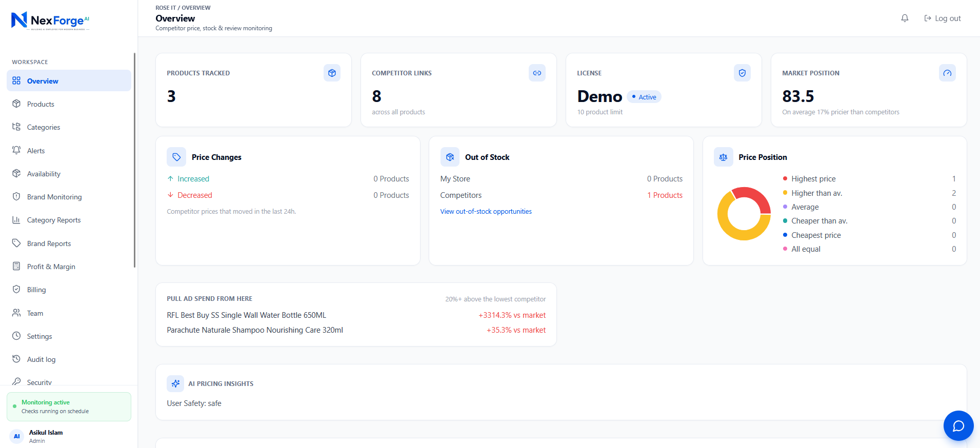Click the RFL Best Buy water bottle row
Image resolution: width=980 pixels, height=448 pixels.
pyautogui.click(x=356, y=315)
